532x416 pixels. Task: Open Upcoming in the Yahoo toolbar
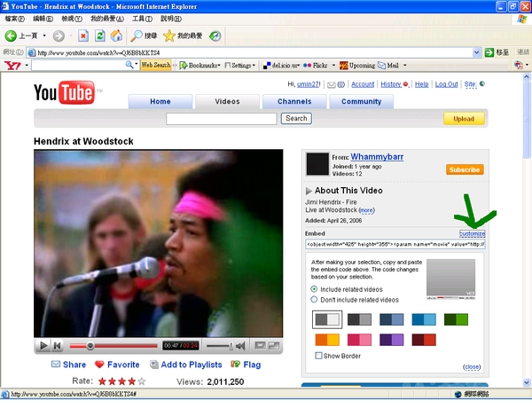(x=357, y=65)
